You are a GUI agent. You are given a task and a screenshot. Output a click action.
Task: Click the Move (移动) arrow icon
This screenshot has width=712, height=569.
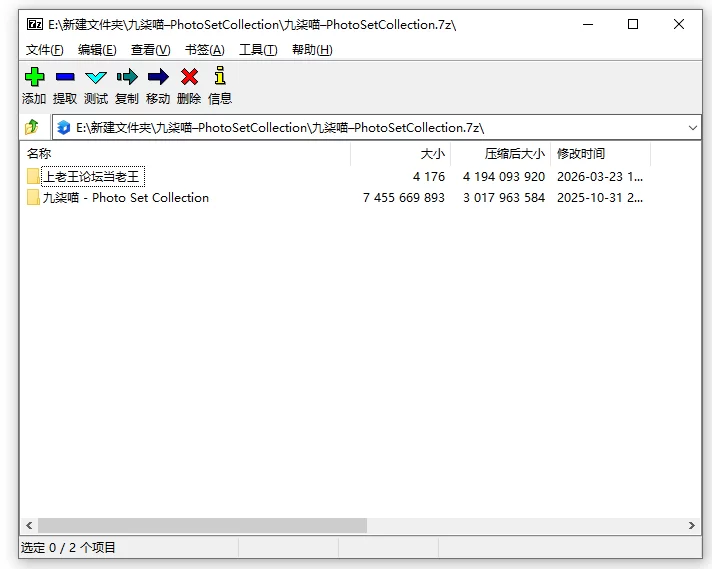pyautogui.click(x=158, y=77)
